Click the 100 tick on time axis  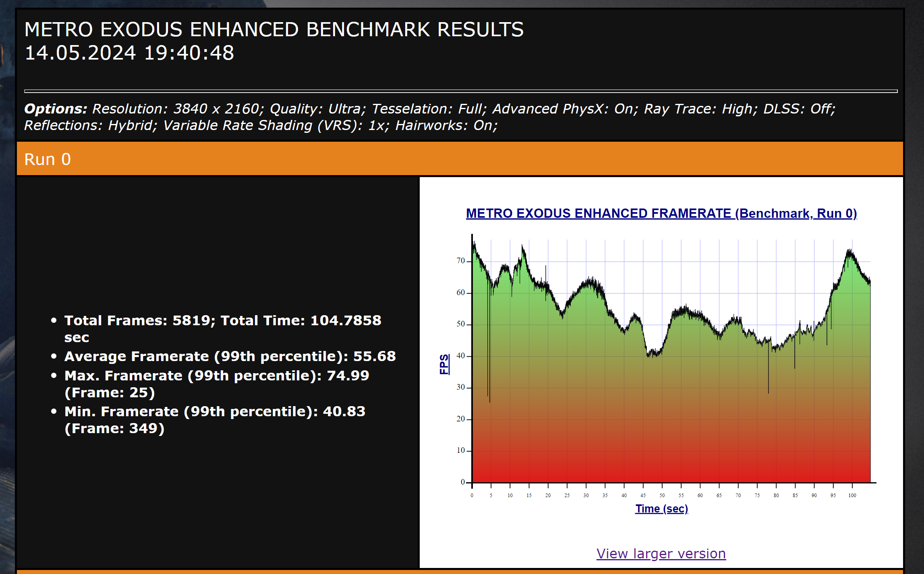[x=852, y=496]
